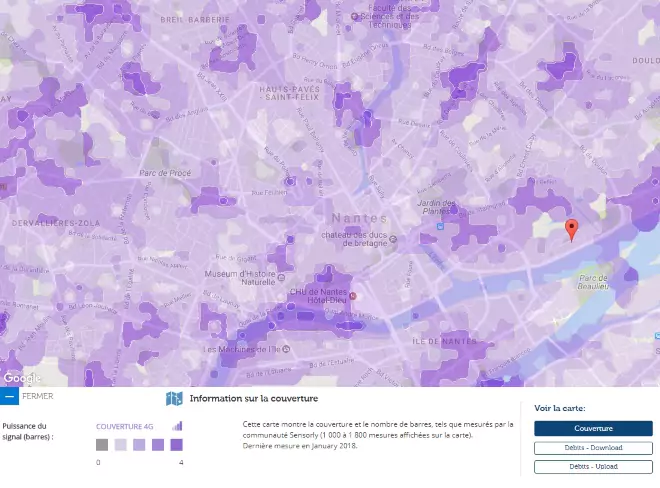Click the Nantes city label on map
The image size is (660, 488).
point(352,217)
